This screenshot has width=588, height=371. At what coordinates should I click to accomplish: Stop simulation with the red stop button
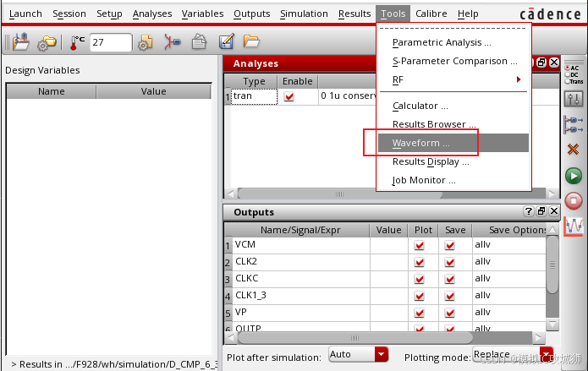[x=574, y=200]
